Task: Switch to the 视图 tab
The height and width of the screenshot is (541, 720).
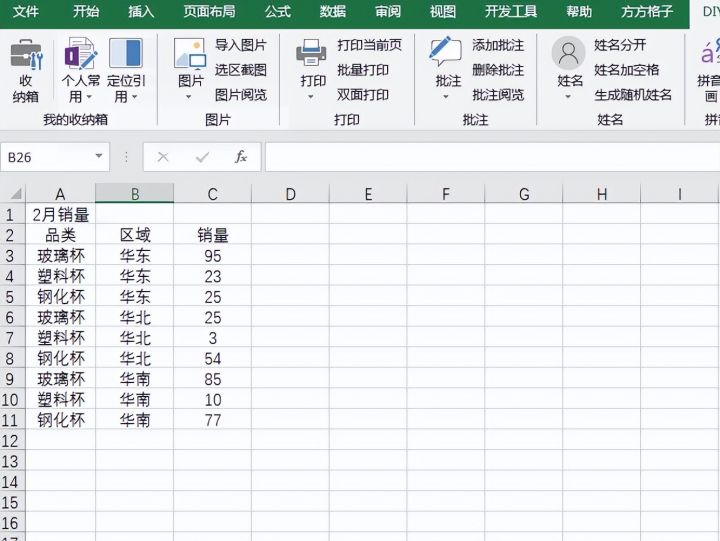Action: click(443, 11)
